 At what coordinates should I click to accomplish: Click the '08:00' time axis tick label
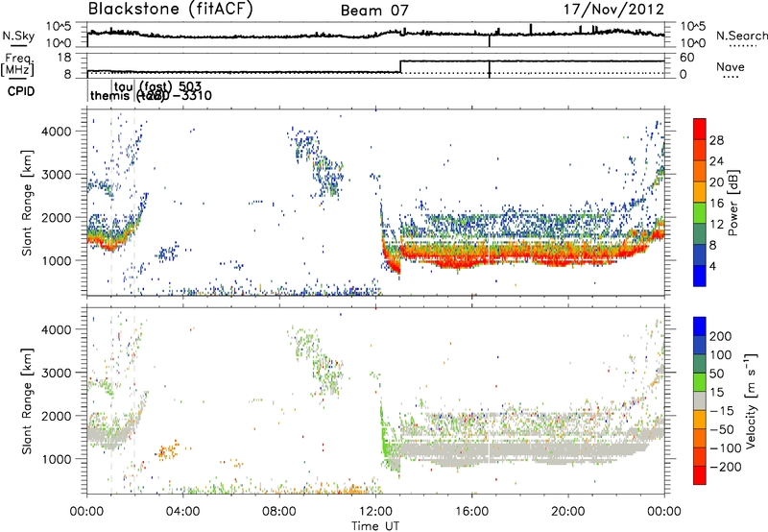coord(279,512)
